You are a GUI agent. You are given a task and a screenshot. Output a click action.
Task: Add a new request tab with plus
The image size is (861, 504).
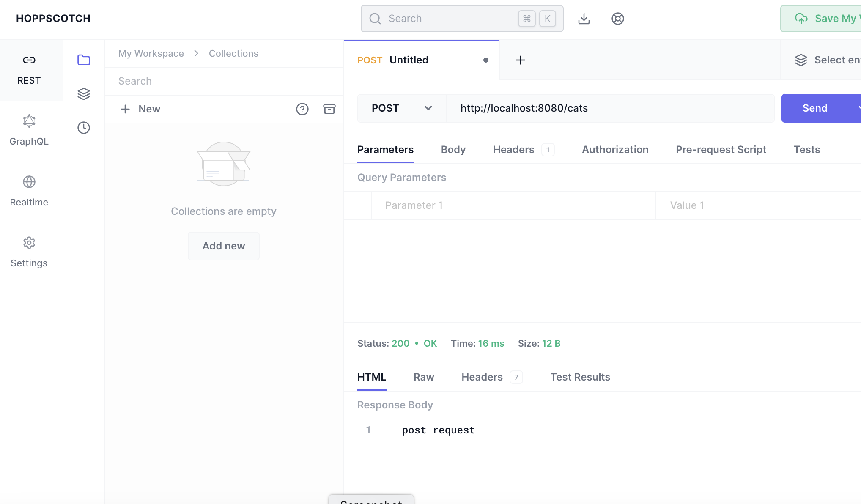tap(520, 60)
